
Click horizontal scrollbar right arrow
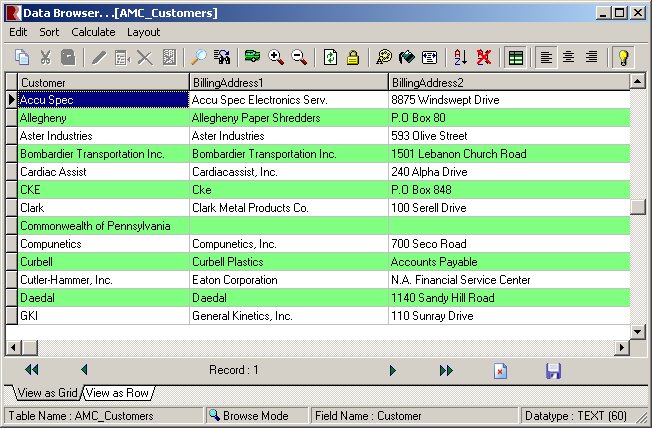coord(622,347)
